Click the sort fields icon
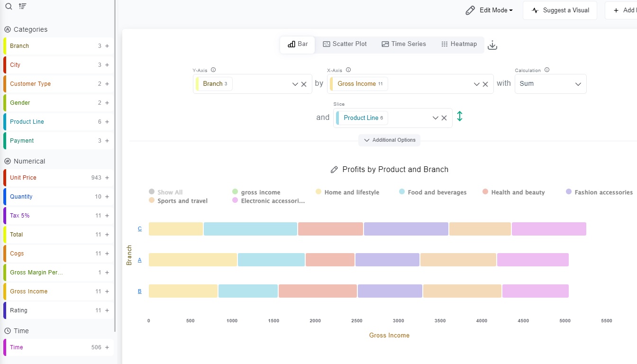This screenshot has width=637, height=364. pyautogui.click(x=22, y=7)
